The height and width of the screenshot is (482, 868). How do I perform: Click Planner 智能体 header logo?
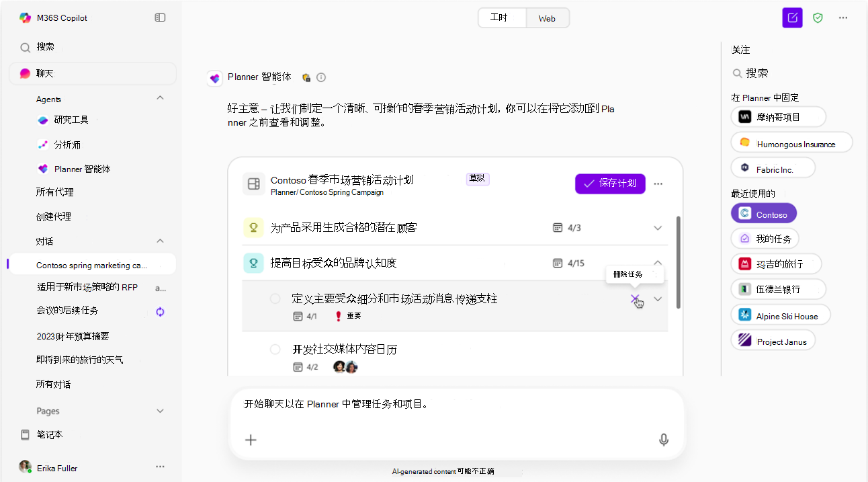[215, 78]
